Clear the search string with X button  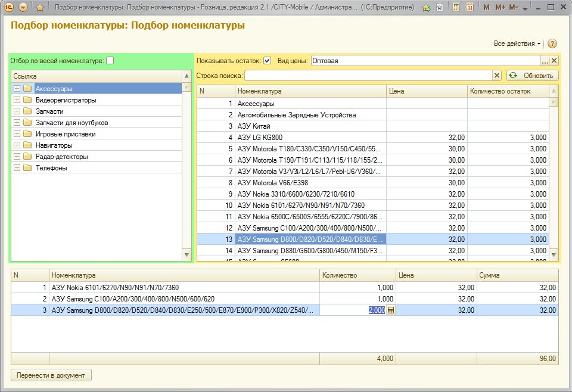(497, 76)
